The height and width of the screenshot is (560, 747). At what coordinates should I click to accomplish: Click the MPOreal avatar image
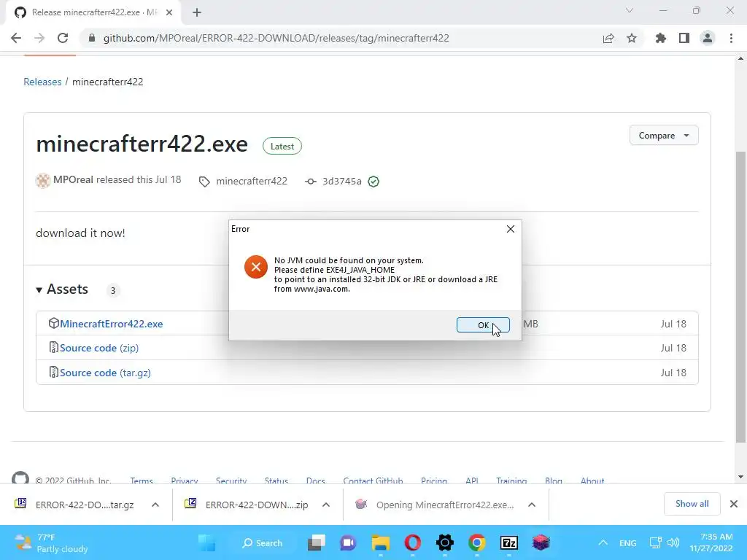pos(43,181)
